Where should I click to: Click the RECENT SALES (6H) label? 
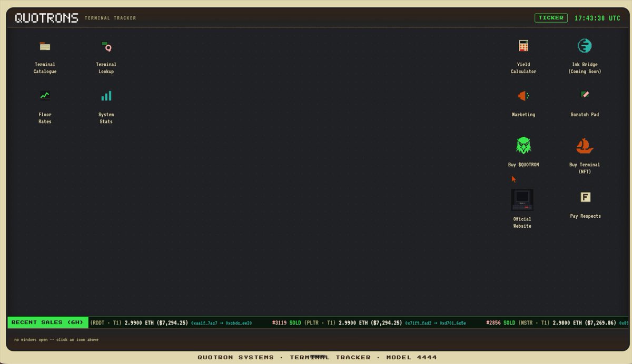point(47,322)
